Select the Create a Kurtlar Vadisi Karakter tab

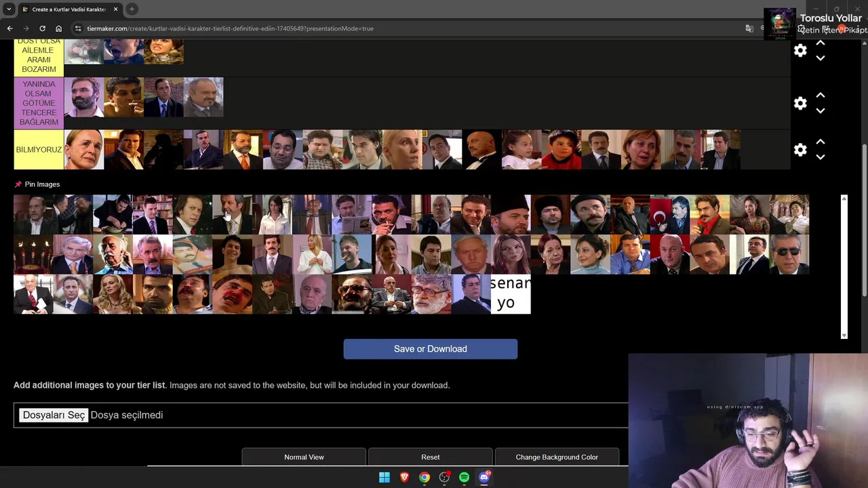pyautogui.click(x=69, y=9)
